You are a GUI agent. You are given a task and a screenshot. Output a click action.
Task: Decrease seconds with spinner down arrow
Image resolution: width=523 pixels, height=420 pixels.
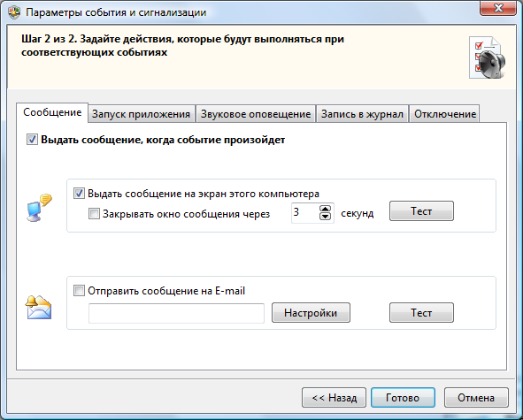(325, 217)
